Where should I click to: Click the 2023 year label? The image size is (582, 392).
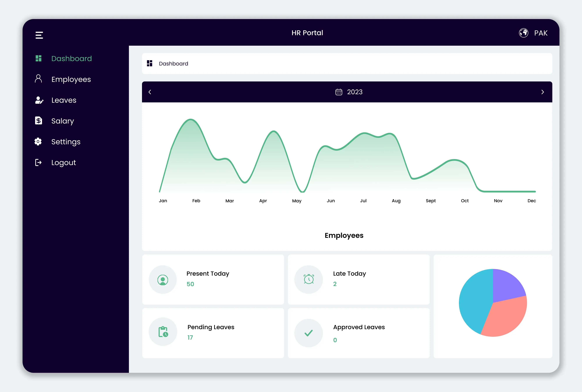pyautogui.click(x=355, y=92)
